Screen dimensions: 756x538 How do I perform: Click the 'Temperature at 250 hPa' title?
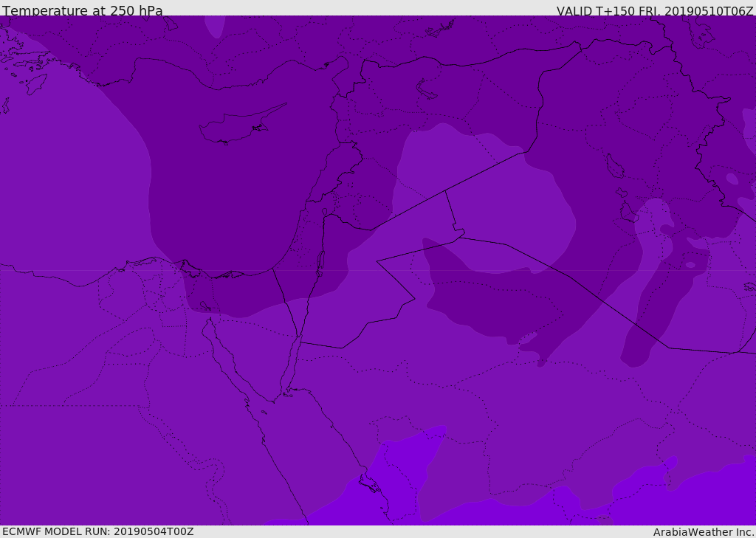tap(83, 10)
